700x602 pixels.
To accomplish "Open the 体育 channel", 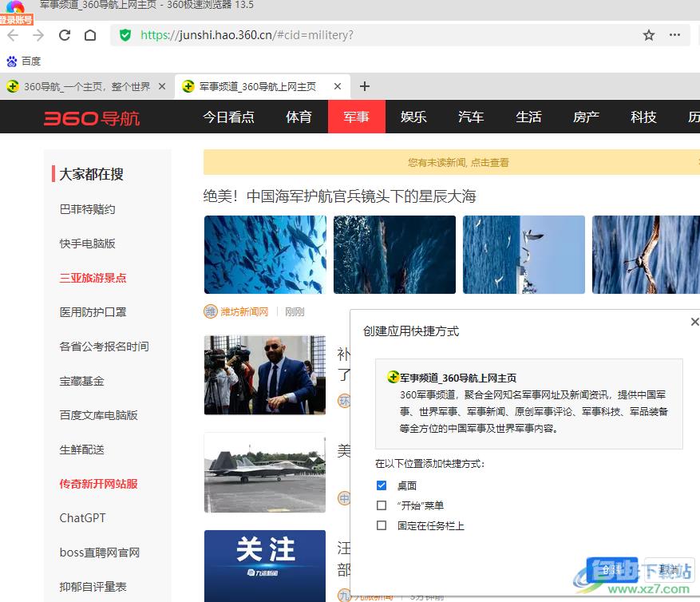I will tap(299, 117).
